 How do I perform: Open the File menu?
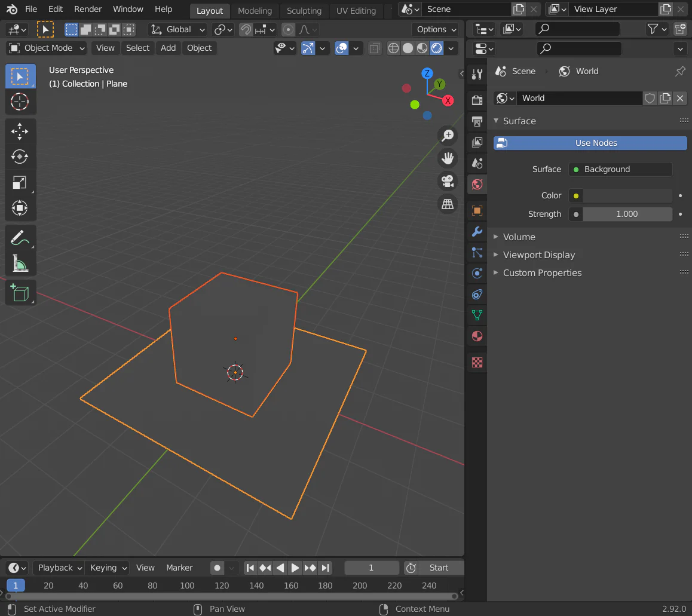31,10
